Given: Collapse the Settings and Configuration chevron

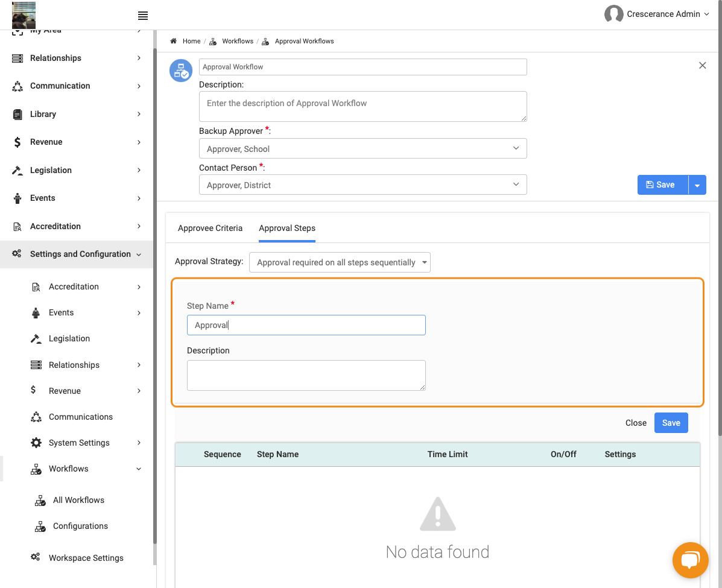Looking at the screenshot, I should [x=139, y=254].
